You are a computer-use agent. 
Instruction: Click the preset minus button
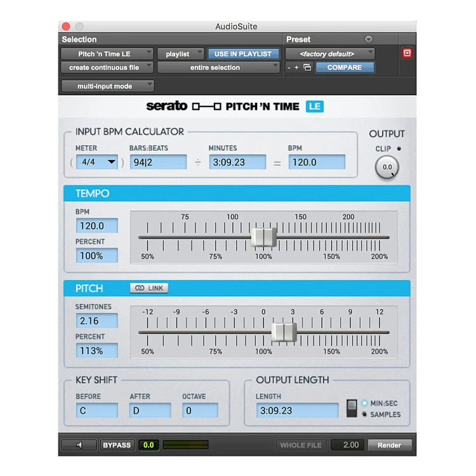tap(289, 68)
